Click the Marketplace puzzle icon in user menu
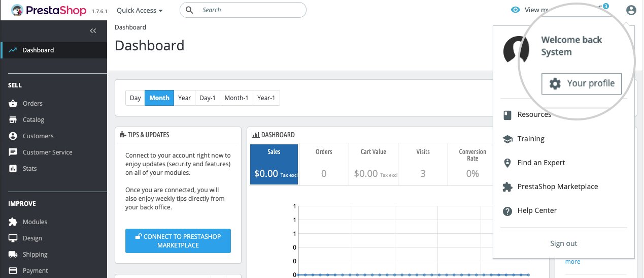This screenshot has height=278, width=644. click(x=507, y=187)
